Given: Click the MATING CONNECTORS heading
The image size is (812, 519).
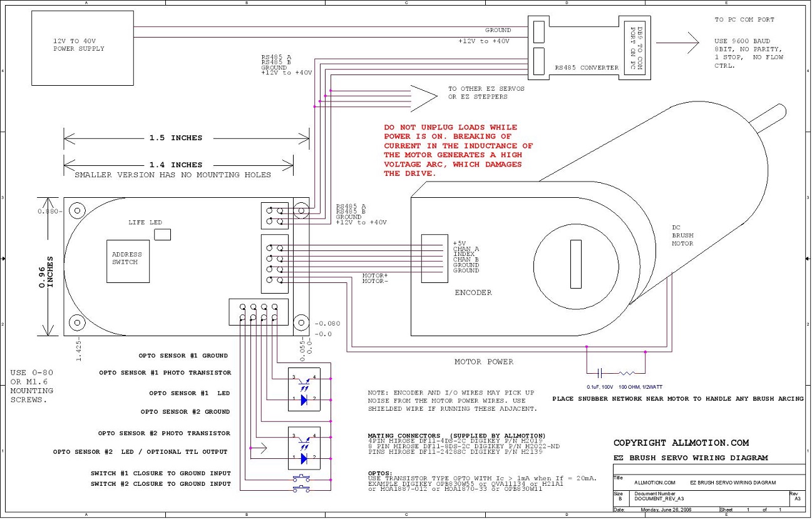Looking at the screenshot, I should (x=457, y=436).
